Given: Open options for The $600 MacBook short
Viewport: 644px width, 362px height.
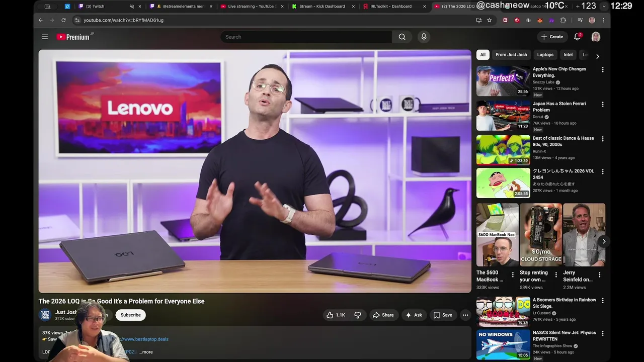Looking at the screenshot, I should [513, 275].
